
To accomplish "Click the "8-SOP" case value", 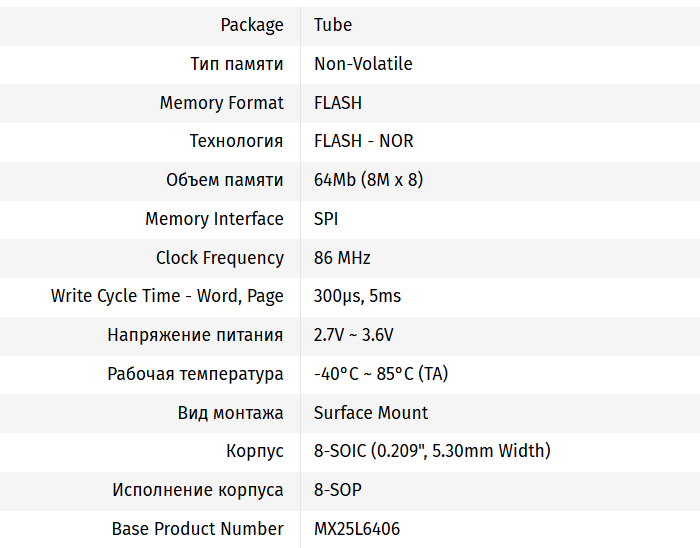I will (338, 490).
